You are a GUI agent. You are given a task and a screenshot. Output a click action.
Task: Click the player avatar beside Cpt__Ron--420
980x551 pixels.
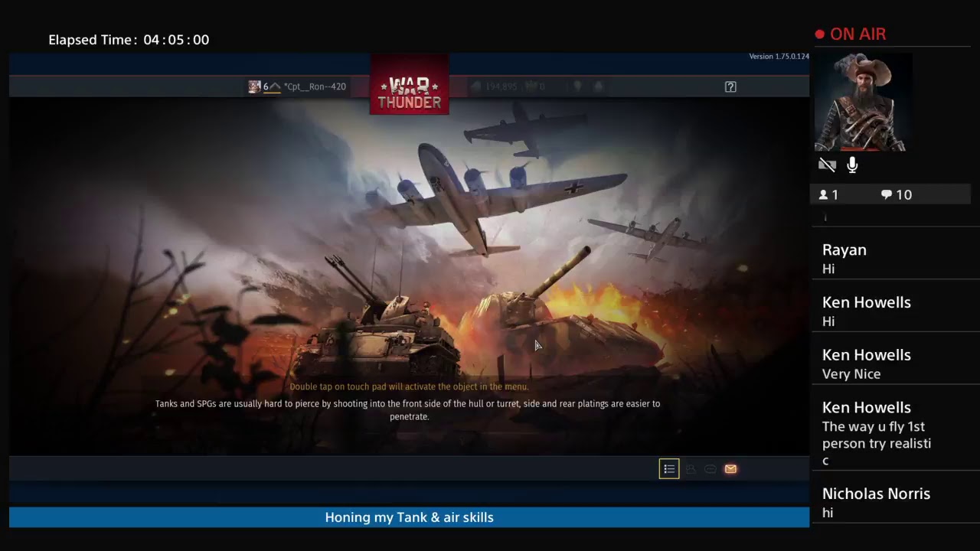tap(254, 86)
